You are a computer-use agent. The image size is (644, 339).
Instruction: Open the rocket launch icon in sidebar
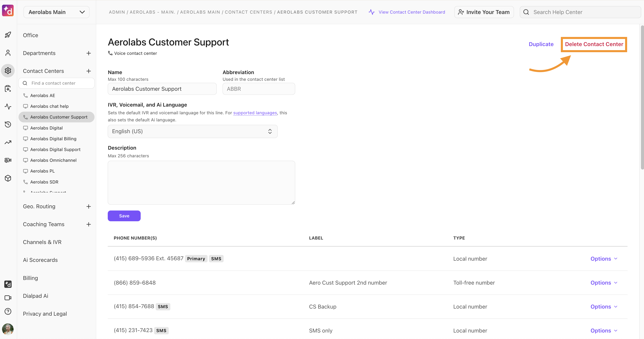8,35
